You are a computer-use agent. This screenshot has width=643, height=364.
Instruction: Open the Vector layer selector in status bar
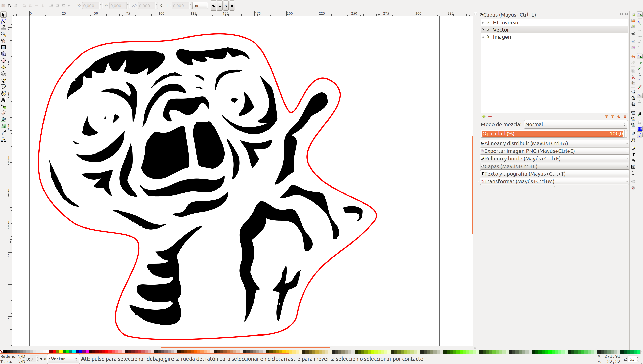click(64, 359)
